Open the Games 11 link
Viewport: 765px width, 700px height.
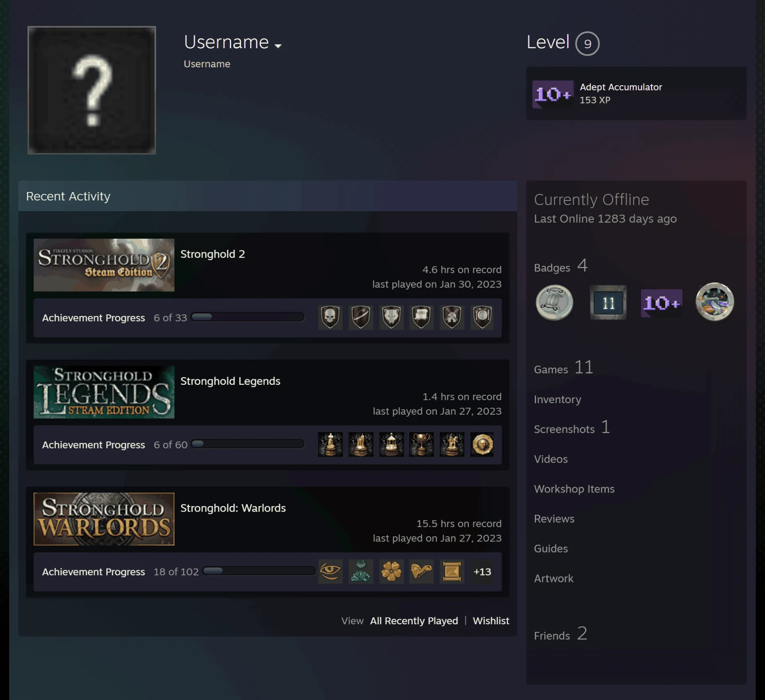[563, 368]
